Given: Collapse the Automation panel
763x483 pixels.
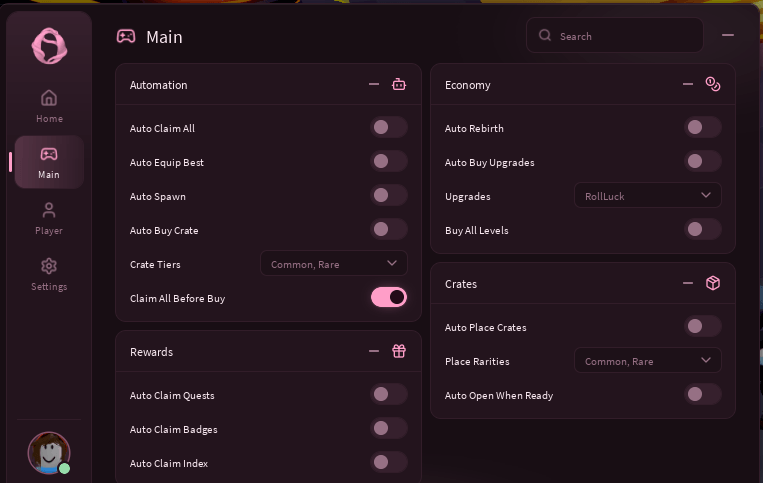Looking at the screenshot, I should (x=374, y=84).
